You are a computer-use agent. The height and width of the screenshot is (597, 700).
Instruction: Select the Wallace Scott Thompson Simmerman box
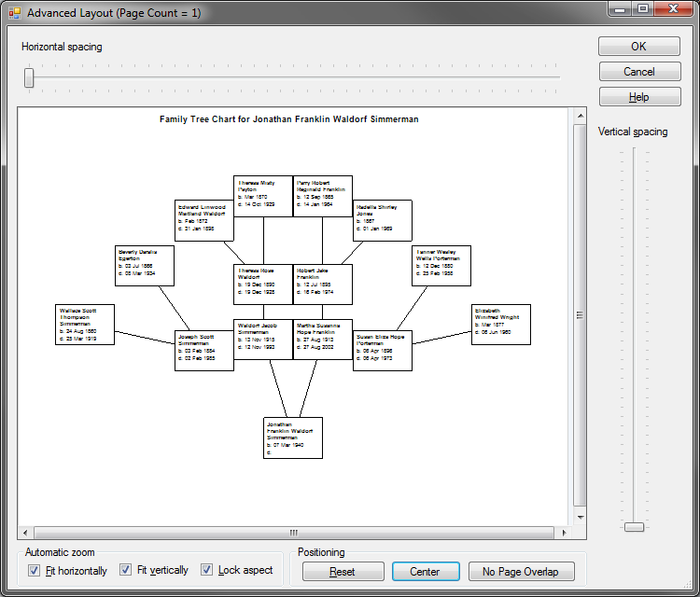[x=85, y=325]
